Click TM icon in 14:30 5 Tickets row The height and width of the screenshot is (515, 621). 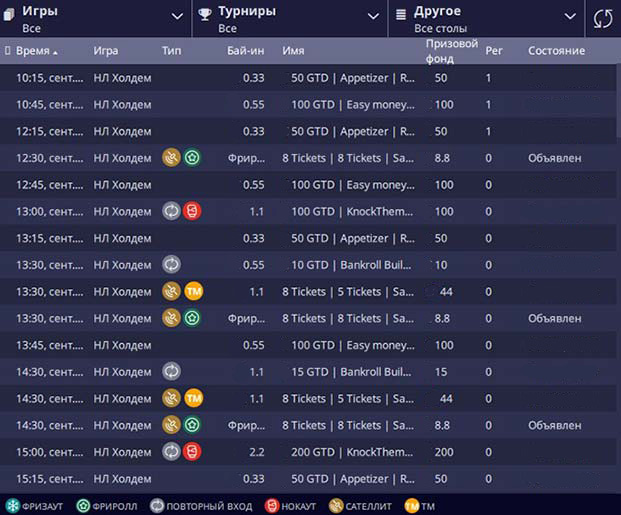[194, 399]
